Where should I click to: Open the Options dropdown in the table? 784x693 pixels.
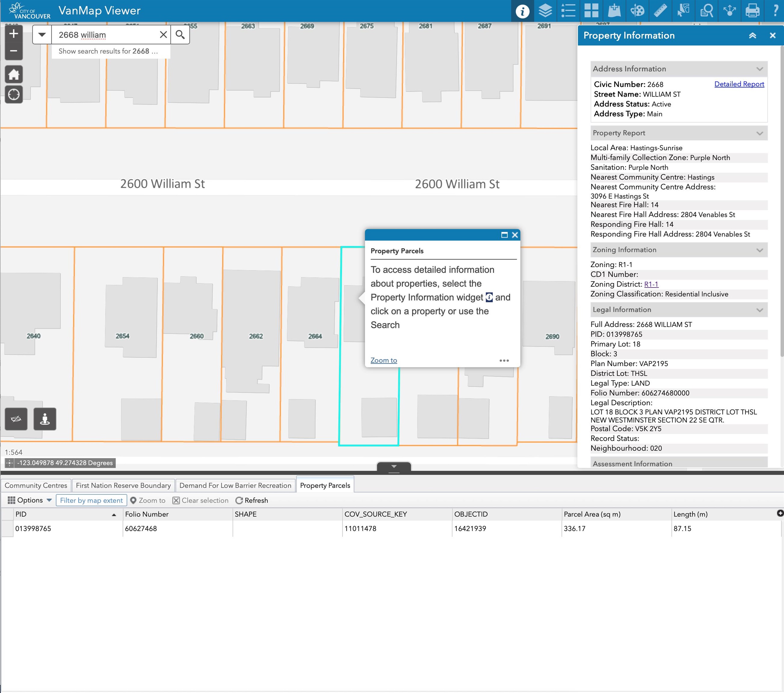tap(29, 500)
